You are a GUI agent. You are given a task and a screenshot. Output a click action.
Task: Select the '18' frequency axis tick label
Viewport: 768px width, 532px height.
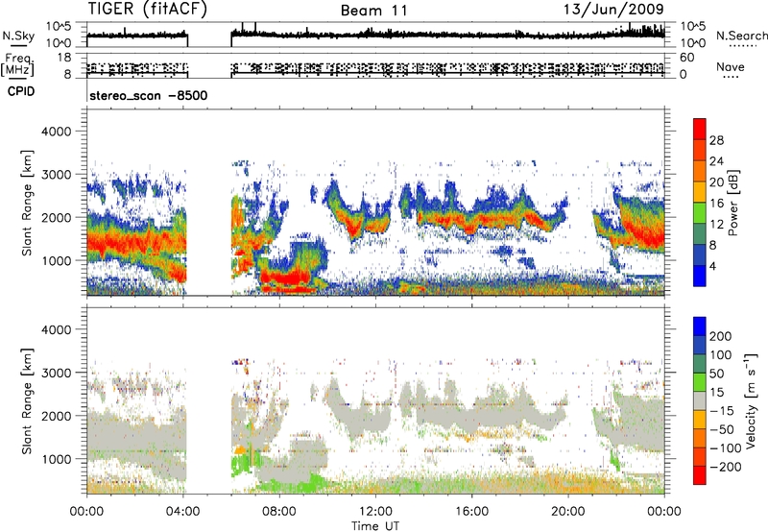65,58
